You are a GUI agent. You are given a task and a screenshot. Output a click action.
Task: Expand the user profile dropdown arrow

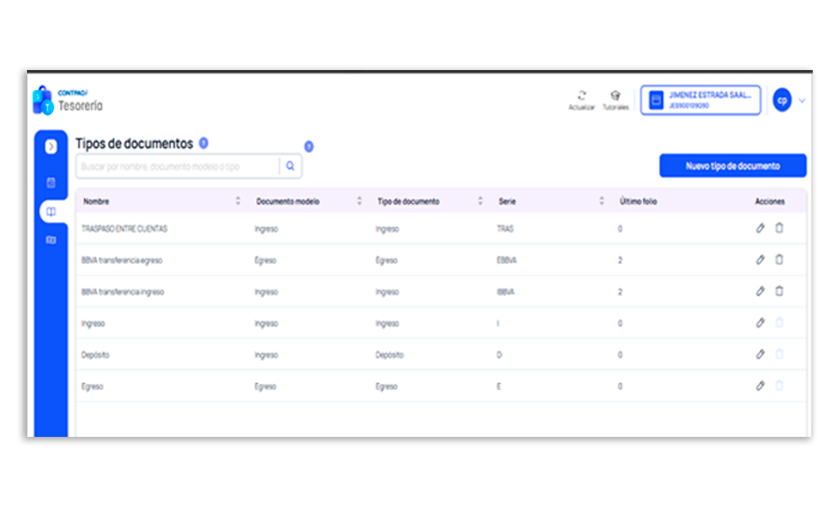802,100
